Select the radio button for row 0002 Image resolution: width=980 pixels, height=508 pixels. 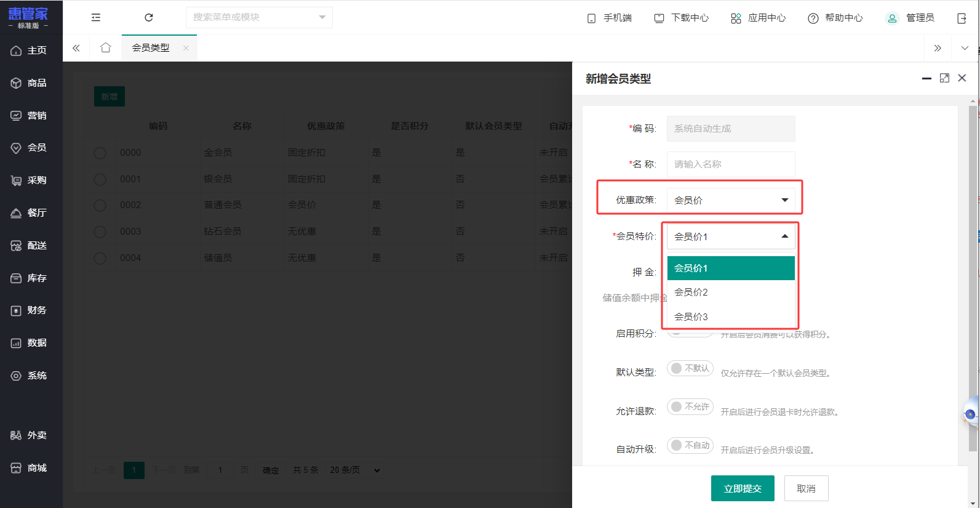pyautogui.click(x=100, y=205)
